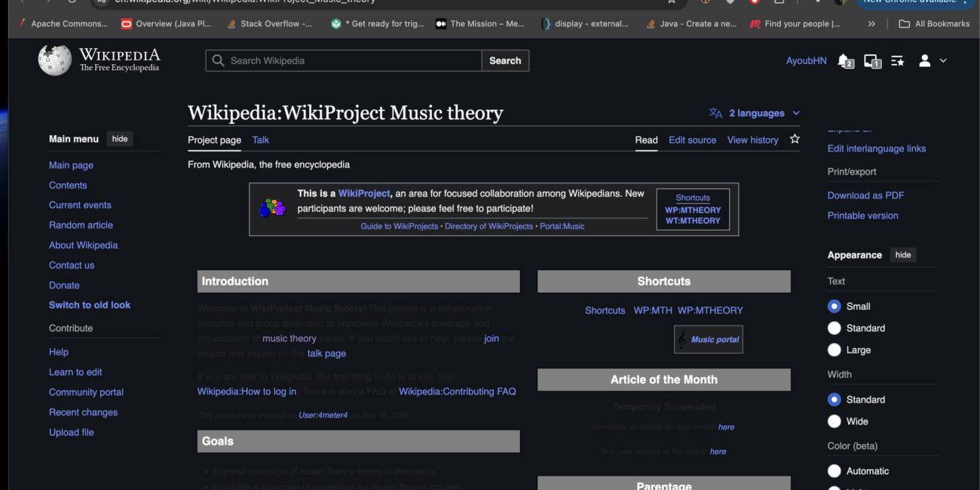
Task: Focus the Search Wikipedia field
Action: pyautogui.click(x=344, y=60)
